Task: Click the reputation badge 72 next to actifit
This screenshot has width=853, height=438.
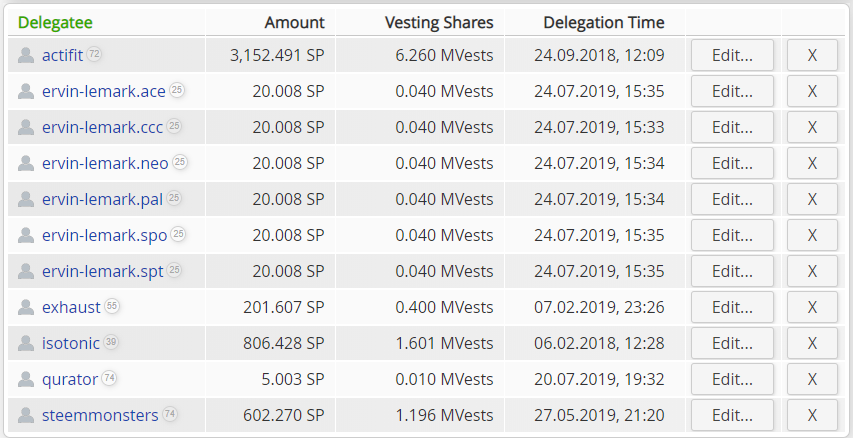Action: (94, 54)
